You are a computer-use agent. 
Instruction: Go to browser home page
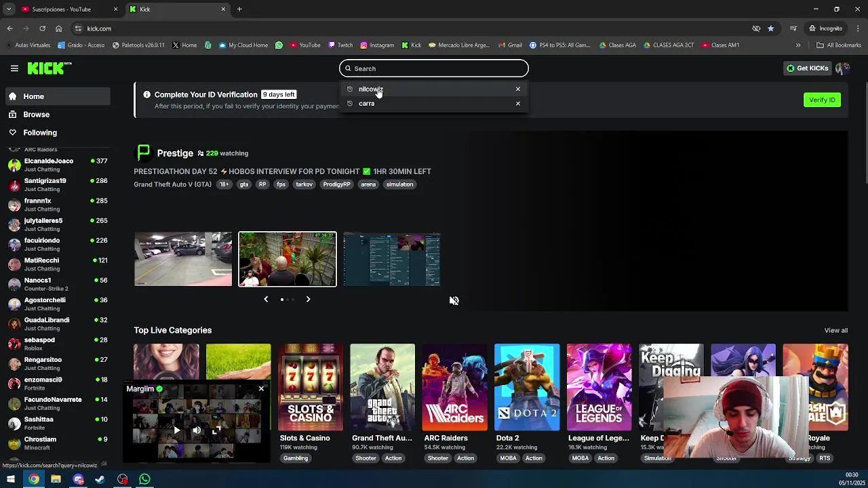pyautogui.click(x=58, y=28)
